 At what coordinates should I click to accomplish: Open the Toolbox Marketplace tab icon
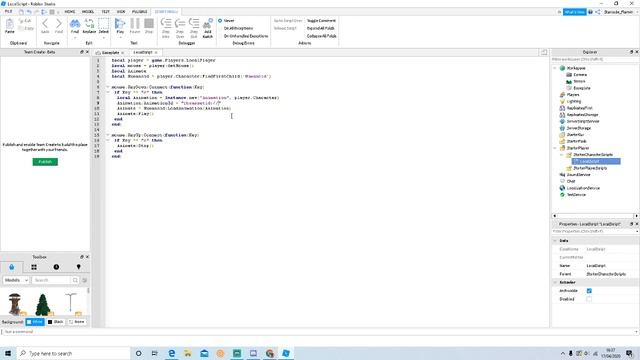click(x=11, y=267)
